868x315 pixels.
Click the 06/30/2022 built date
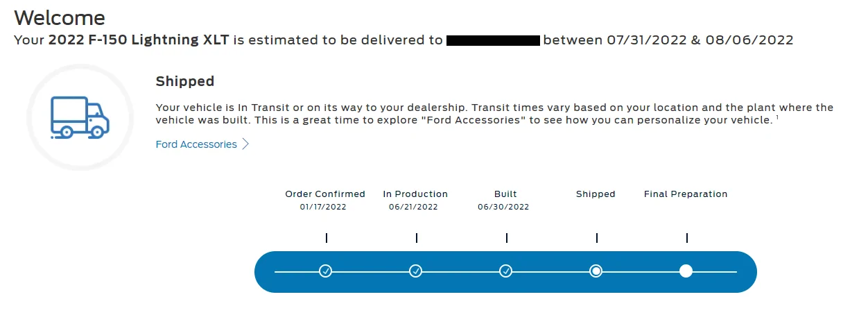[x=503, y=207]
